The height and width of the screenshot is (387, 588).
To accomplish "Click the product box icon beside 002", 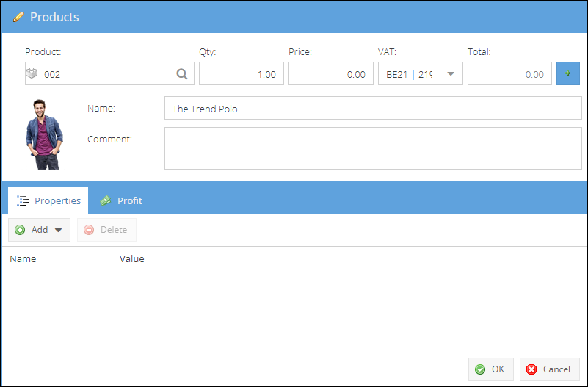I will 32,73.
